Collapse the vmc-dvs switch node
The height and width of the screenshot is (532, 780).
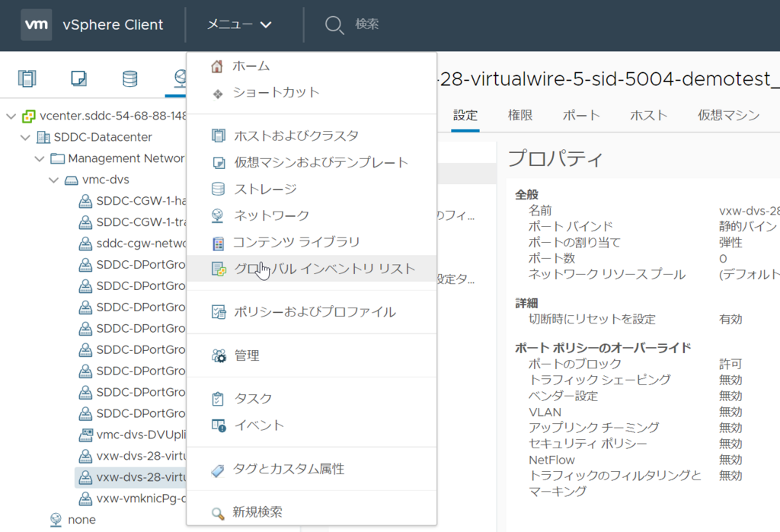[x=53, y=180]
